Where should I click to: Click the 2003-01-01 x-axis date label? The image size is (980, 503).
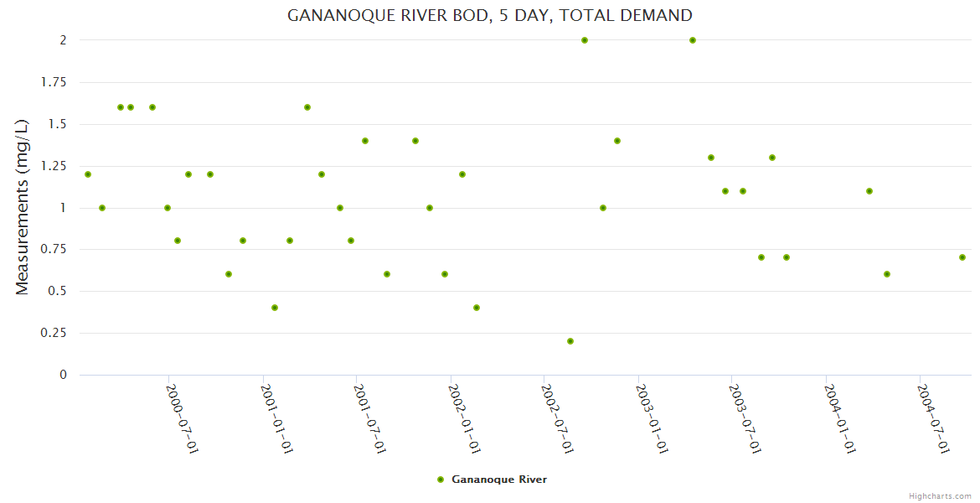651,419
